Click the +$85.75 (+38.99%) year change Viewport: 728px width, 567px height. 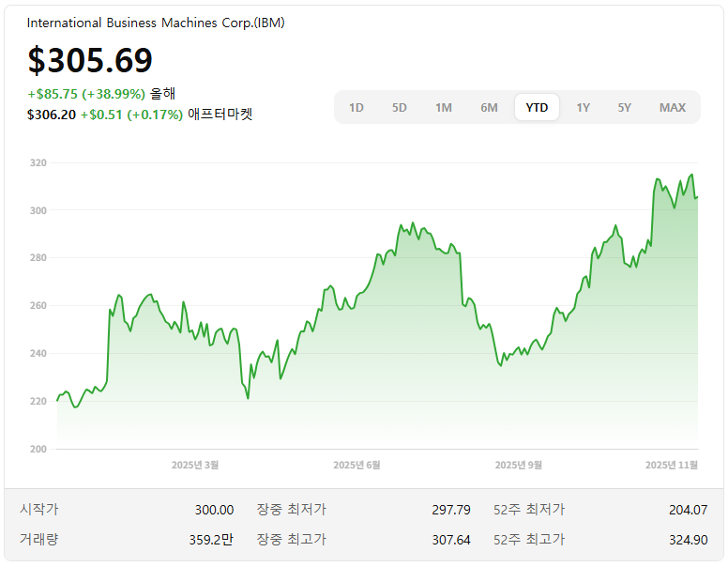(86, 94)
